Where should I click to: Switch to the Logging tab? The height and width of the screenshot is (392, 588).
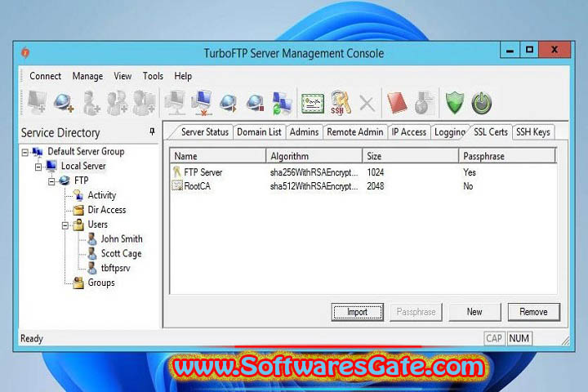[450, 132]
